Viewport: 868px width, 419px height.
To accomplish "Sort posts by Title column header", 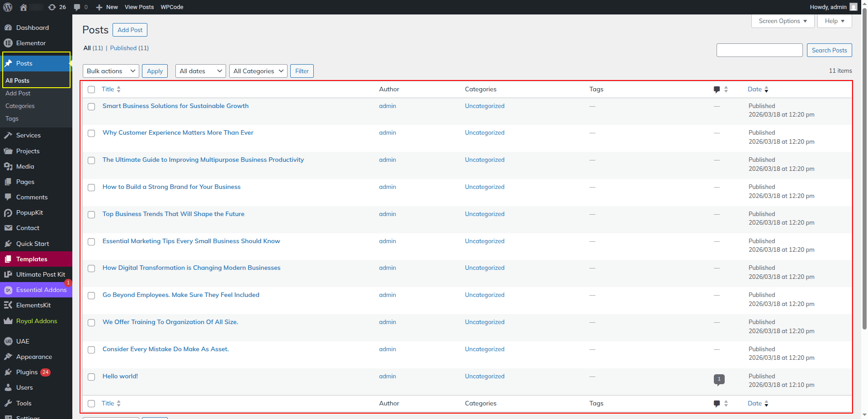I will point(111,89).
